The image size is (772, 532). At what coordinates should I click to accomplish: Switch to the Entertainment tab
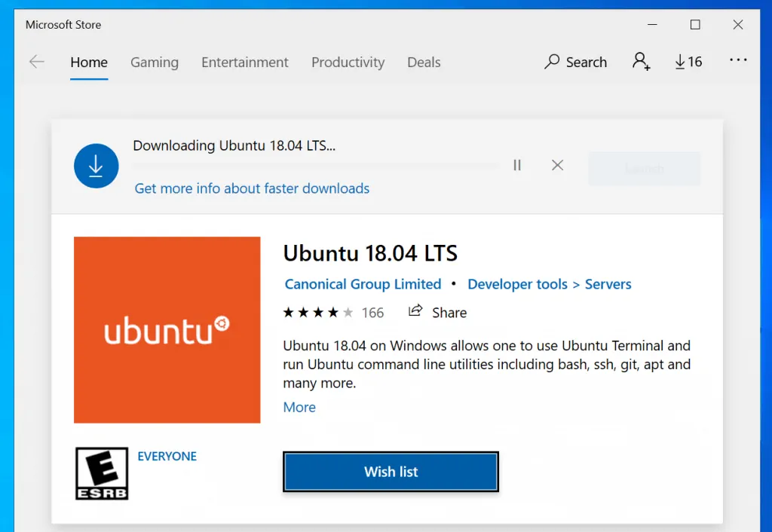point(245,63)
